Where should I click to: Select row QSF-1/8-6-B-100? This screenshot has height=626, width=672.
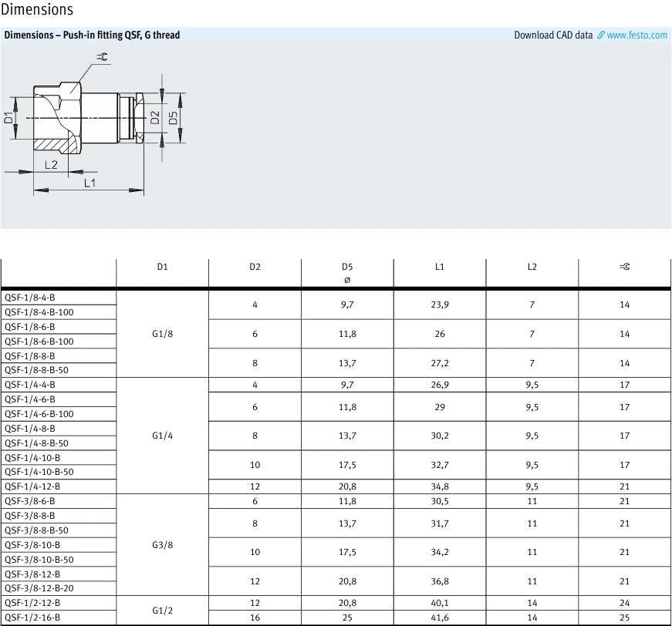59,342
